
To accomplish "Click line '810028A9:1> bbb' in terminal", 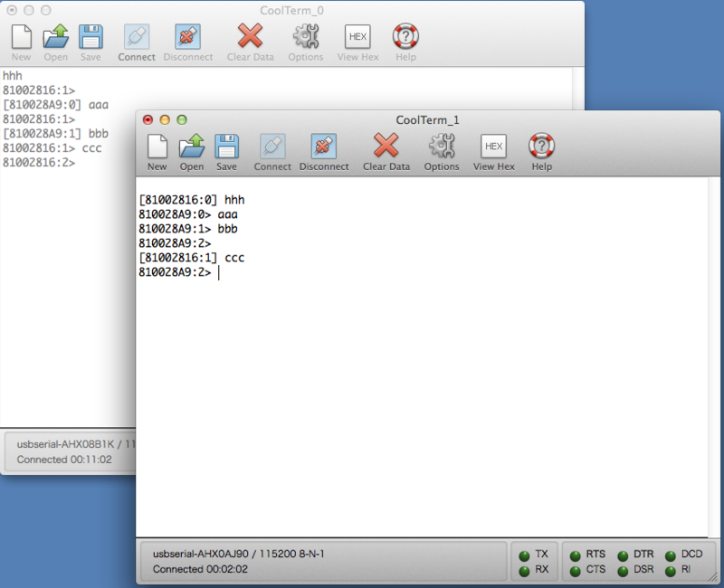I will pyautogui.click(x=188, y=229).
